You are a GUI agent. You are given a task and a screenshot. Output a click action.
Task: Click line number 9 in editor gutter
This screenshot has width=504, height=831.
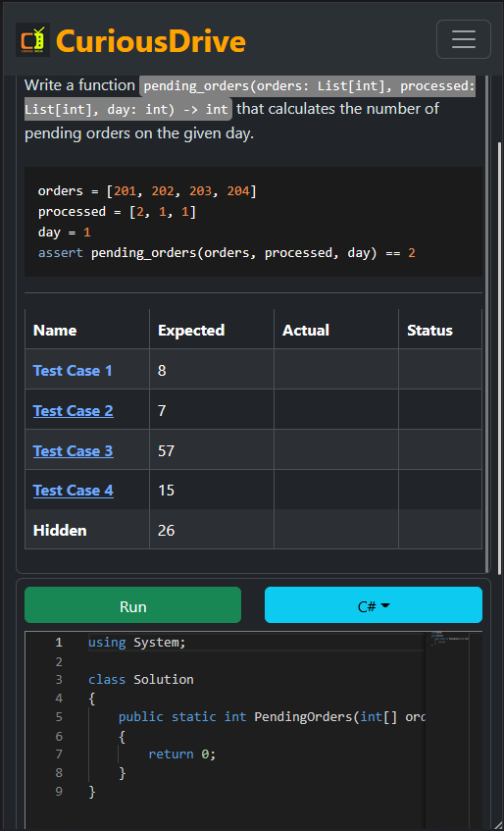pos(58,791)
